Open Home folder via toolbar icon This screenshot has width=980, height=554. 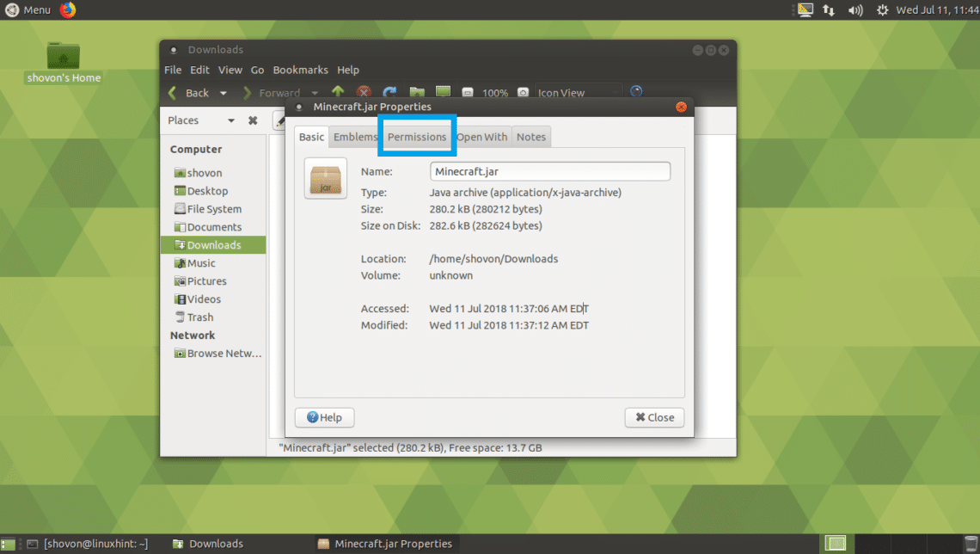pyautogui.click(x=417, y=93)
